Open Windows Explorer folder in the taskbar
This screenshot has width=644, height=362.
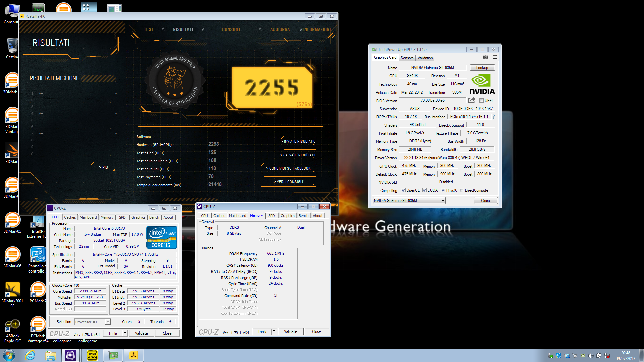click(x=51, y=355)
